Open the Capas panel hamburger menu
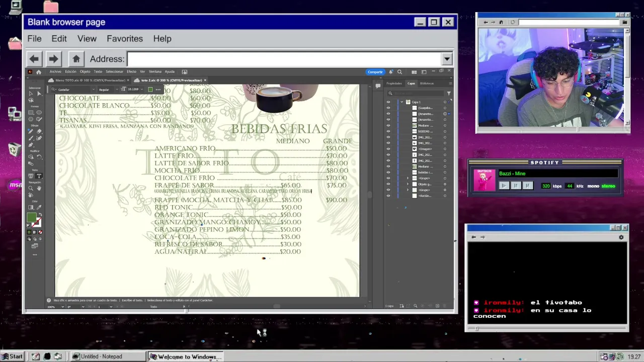 pyautogui.click(x=450, y=83)
